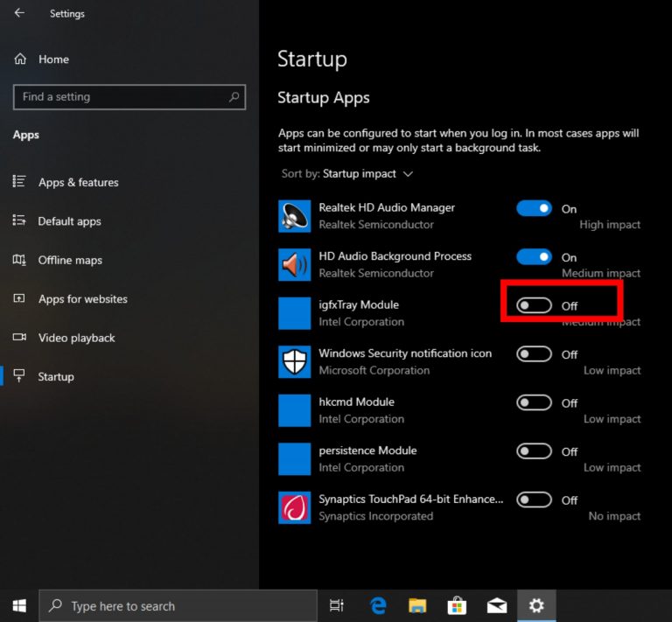The width and height of the screenshot is (672, 622).
Task: Click the Default apps icon
Action: [x=19, y=220]
